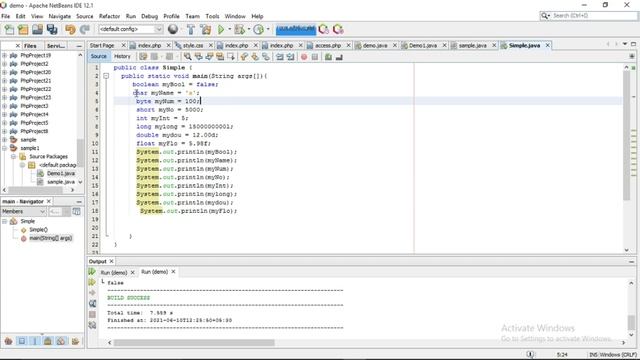Click the Find Selection magnifier icon in the editor toolbar
640x360 pixels.
[187, 57]
